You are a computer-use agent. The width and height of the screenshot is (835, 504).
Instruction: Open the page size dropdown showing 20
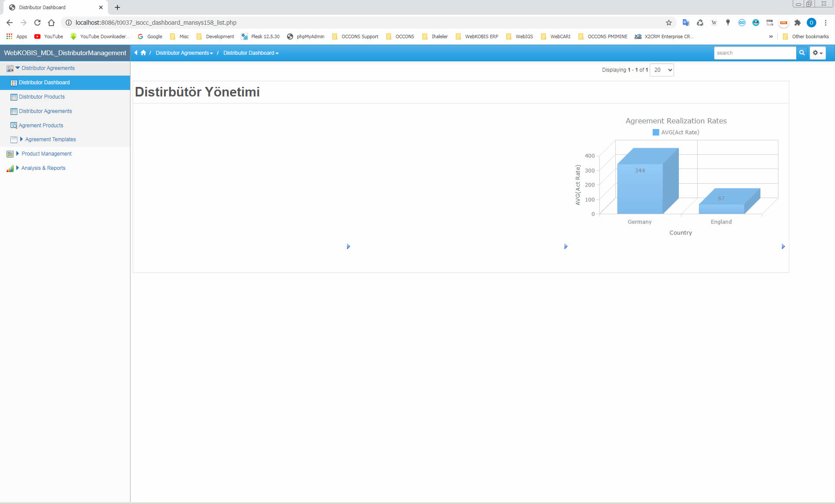662,70
